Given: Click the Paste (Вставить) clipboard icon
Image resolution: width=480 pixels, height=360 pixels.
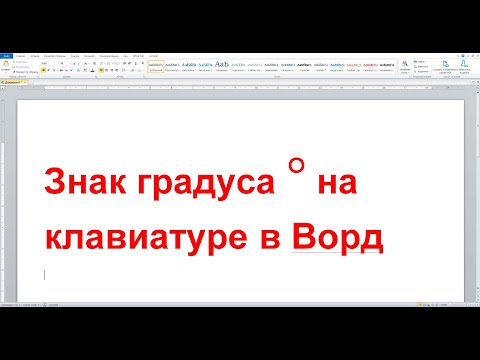Looking at the screenshot, I should pos(6,63).
